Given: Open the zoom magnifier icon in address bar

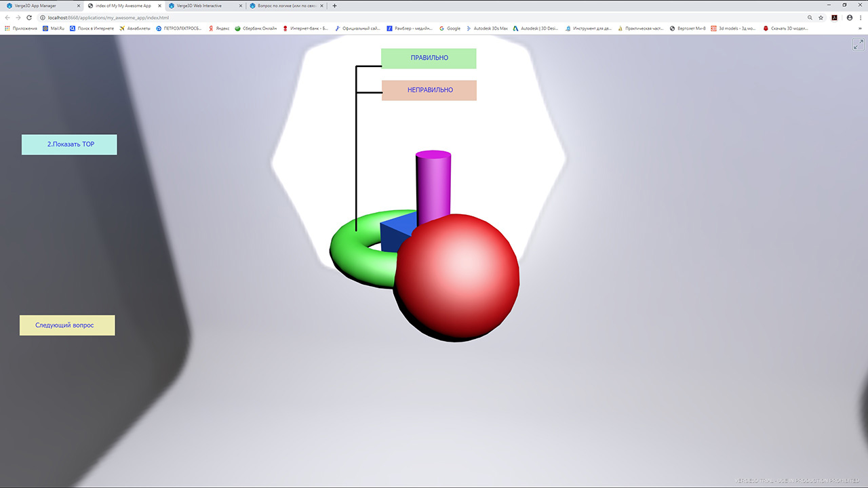Looking at the screenshot, I should click(810, 18).
